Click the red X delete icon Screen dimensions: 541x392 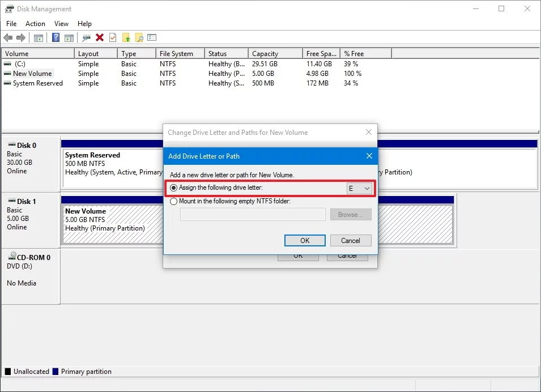pos(100,37)
